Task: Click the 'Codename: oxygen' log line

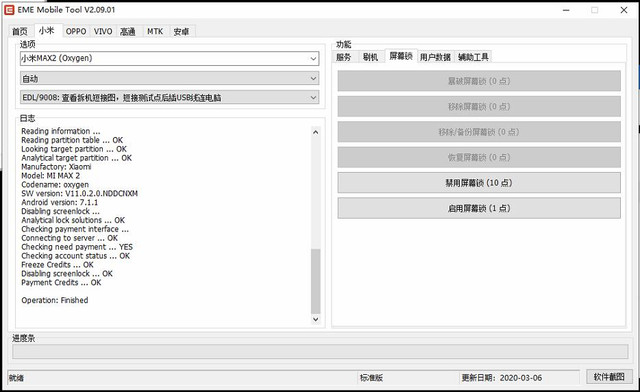Action: click(x=55, y=185)
